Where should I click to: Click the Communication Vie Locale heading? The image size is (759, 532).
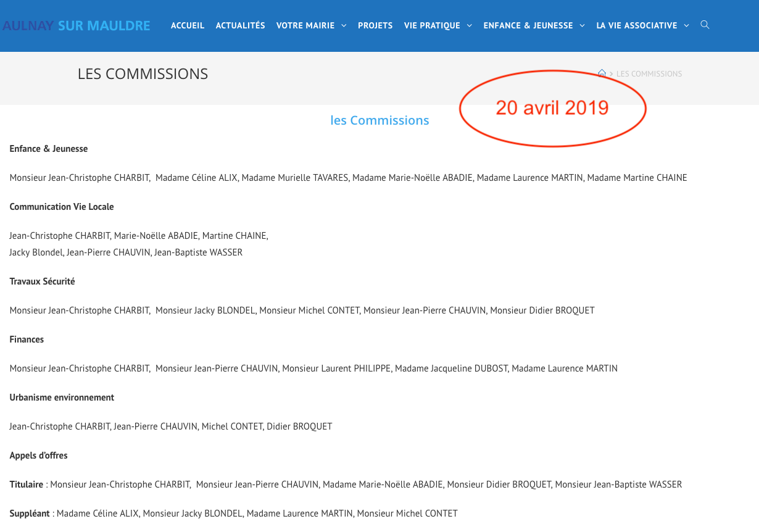[62, 207]
